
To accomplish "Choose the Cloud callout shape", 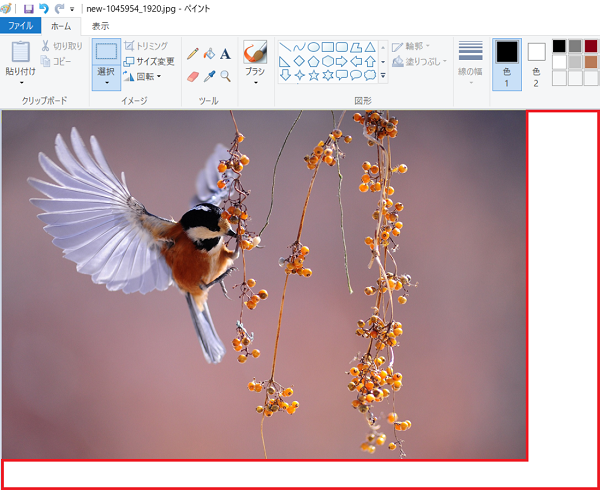I will tap(370, 75).
